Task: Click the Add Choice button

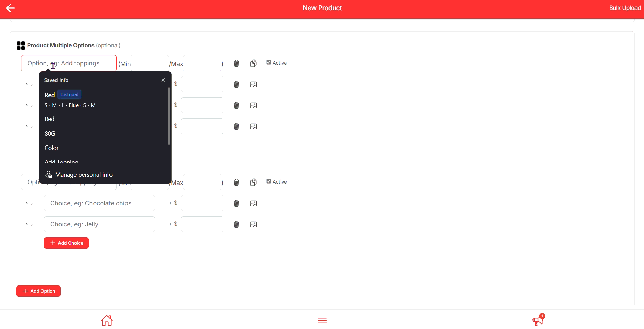Action: pyautogui.click(x=66, y=243)
